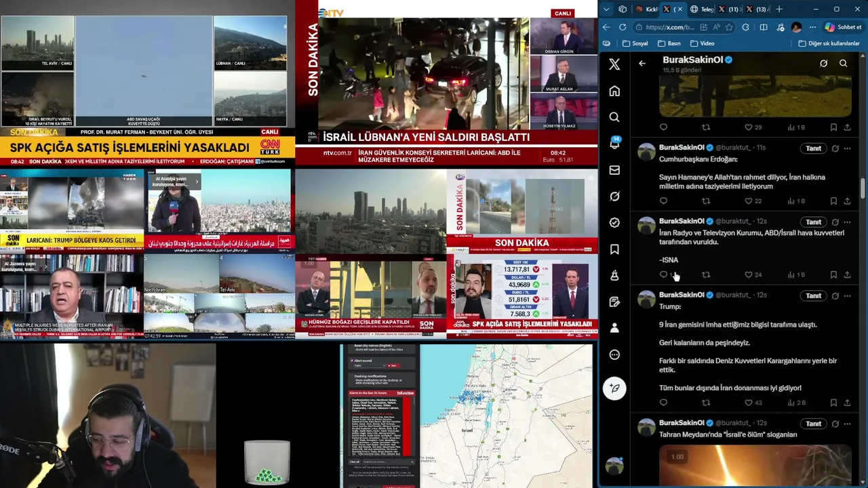Viewport: 868px width, 488px height.
Task: Open X direct messages envelope icon
Action: tap(614, 170)
